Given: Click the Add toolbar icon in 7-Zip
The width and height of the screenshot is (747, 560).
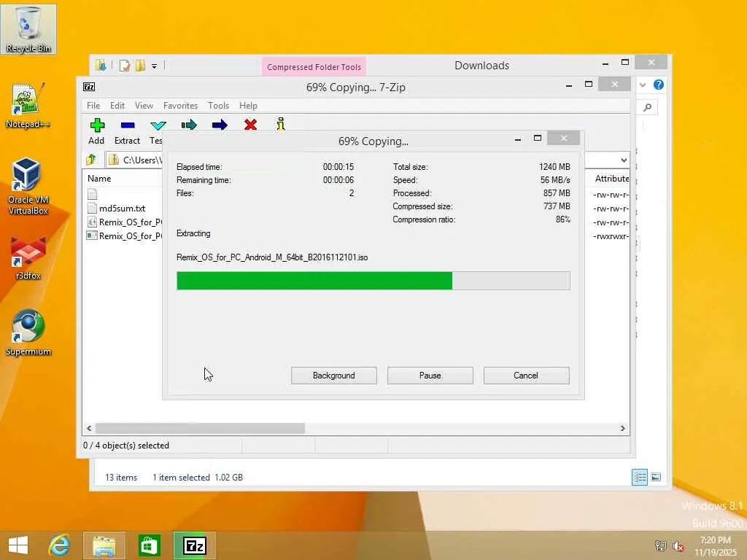Looking at the screenshot, I should coord(97,125).
